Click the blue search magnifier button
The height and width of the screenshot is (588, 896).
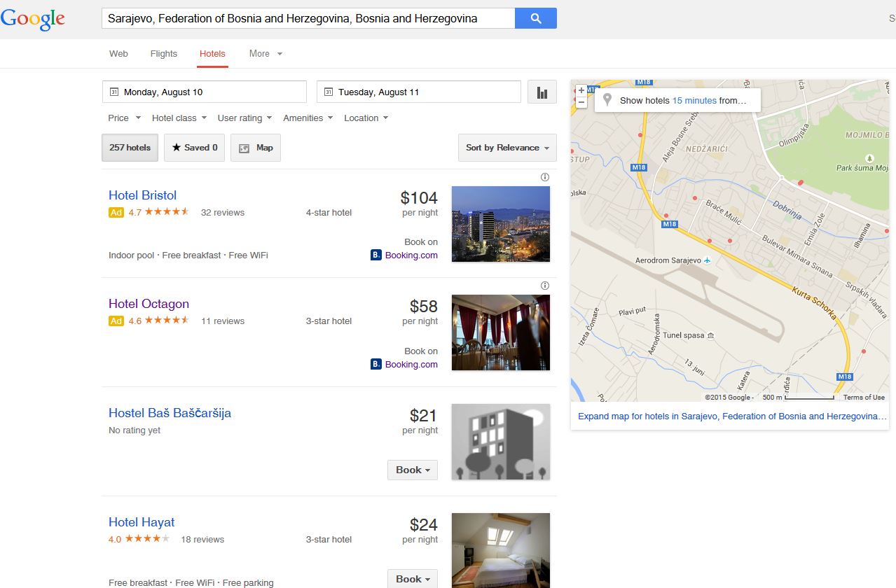pyautogui.click(x=535, y=19)
